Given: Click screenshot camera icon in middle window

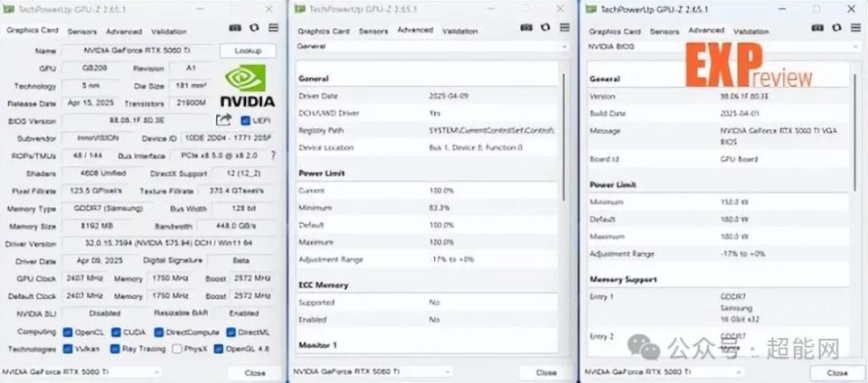Looking at the screenshot, I should point(526,27).
